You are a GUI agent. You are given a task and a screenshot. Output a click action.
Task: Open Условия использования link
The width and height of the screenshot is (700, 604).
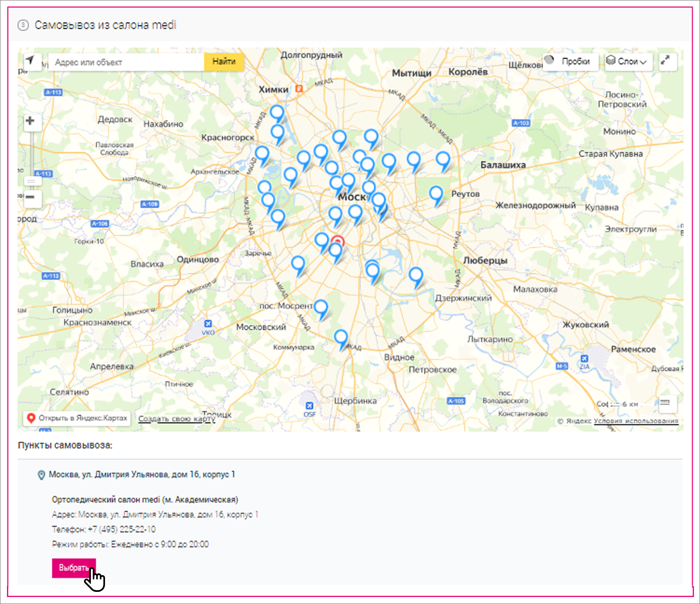click(636, 421)
